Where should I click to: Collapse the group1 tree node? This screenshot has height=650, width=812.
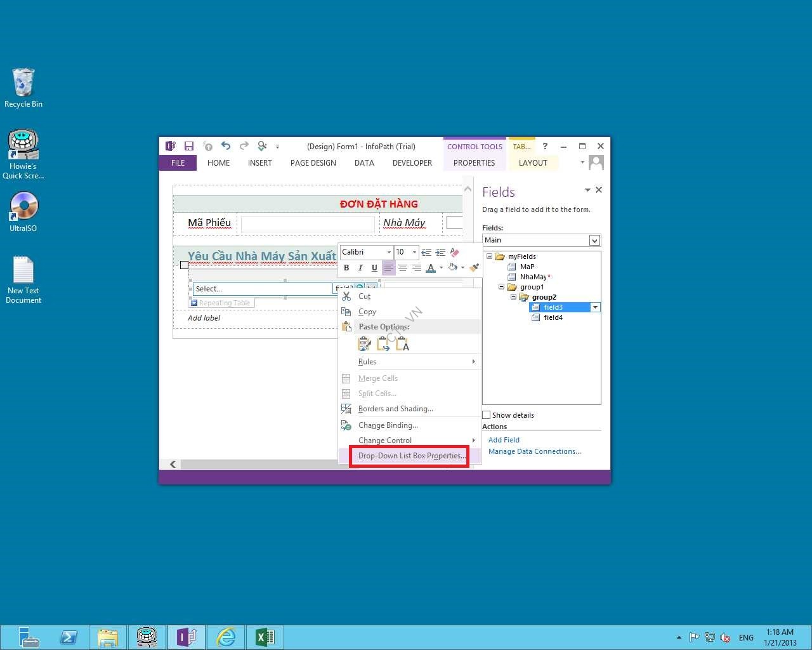pyautogui.click(x=501, y=287)
